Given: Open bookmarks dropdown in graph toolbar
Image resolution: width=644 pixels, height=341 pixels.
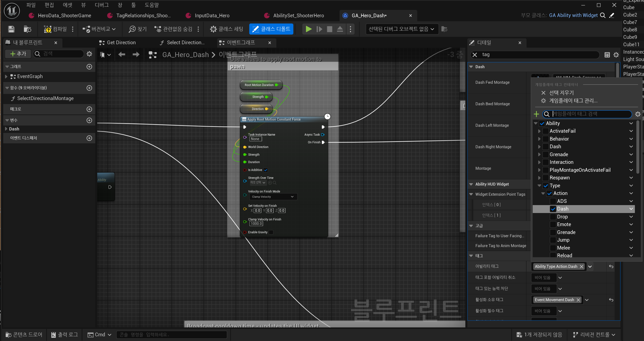Looking at the screenshot, I should [105, 55].
